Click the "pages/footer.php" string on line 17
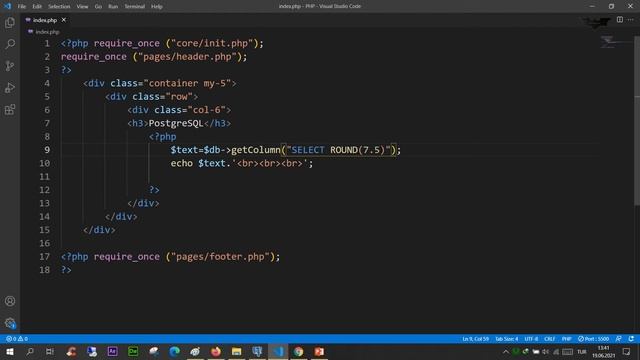The image size is (640, 360). 220,256
